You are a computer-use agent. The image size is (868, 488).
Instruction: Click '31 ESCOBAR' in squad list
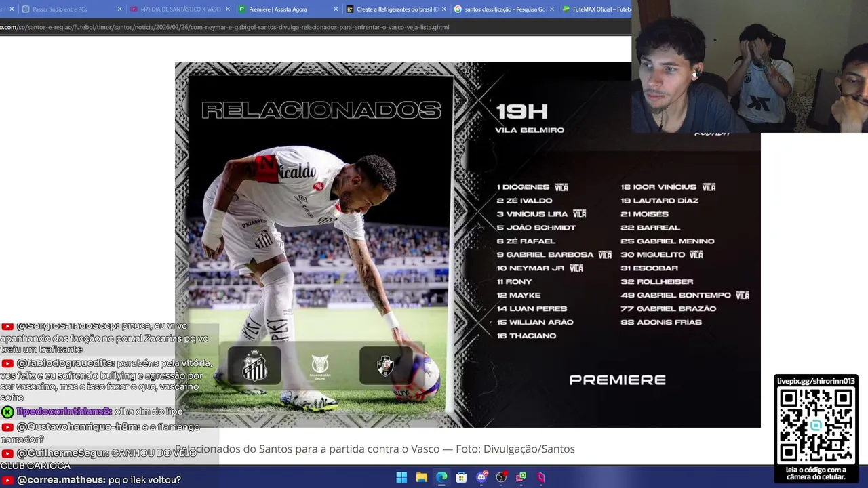649,268
